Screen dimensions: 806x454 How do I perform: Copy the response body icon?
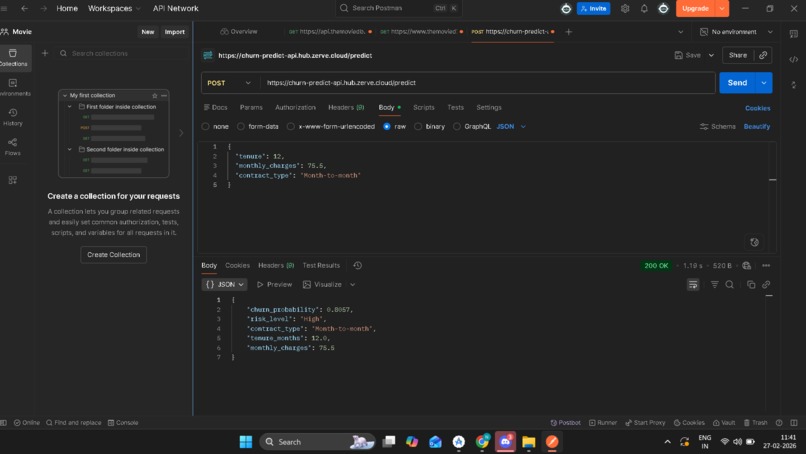tap(751, 284)
